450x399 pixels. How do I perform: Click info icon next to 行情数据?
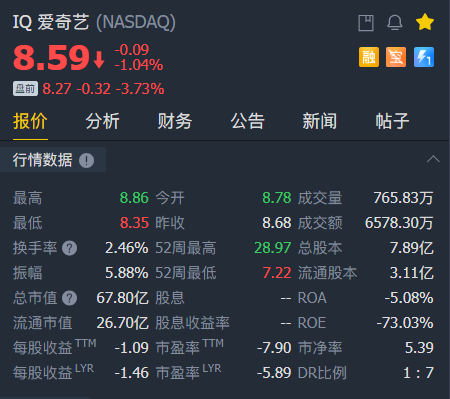pyautogui.click(x=86, y=161)
